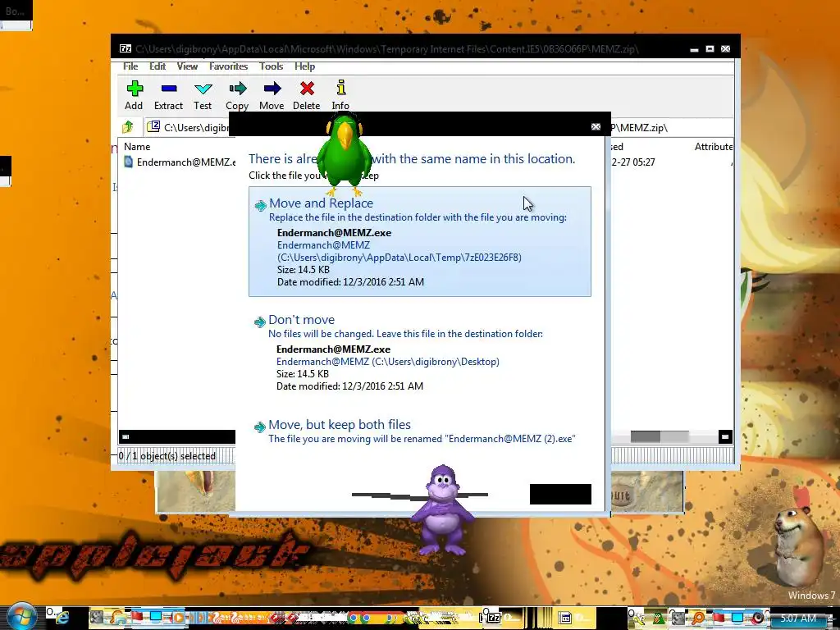
Task: Click the purple BonziBuddy gorilla
Action: pyautogui.click(x=443, y=509)
